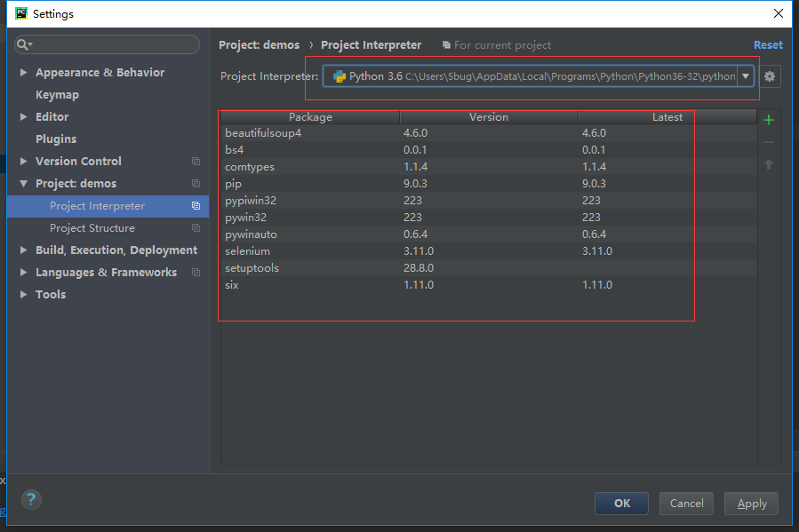
Task: Collapse the Project: demos section arrow
Action: (23, 183)
